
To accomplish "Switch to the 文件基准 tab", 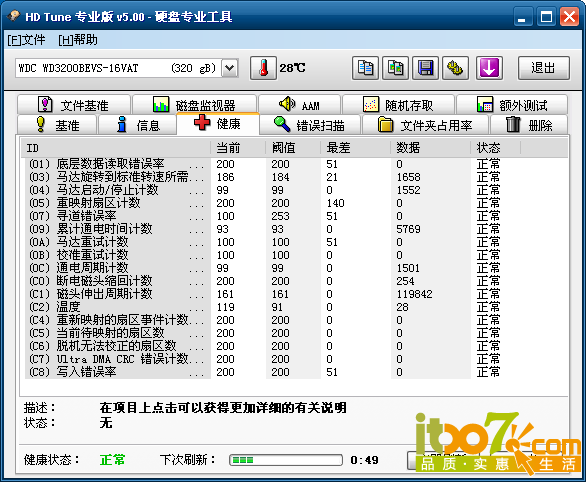I will point(74,105).
